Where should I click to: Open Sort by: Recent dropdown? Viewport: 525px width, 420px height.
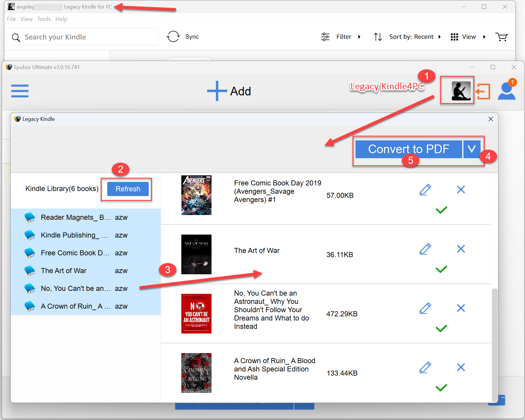[407, 37]
